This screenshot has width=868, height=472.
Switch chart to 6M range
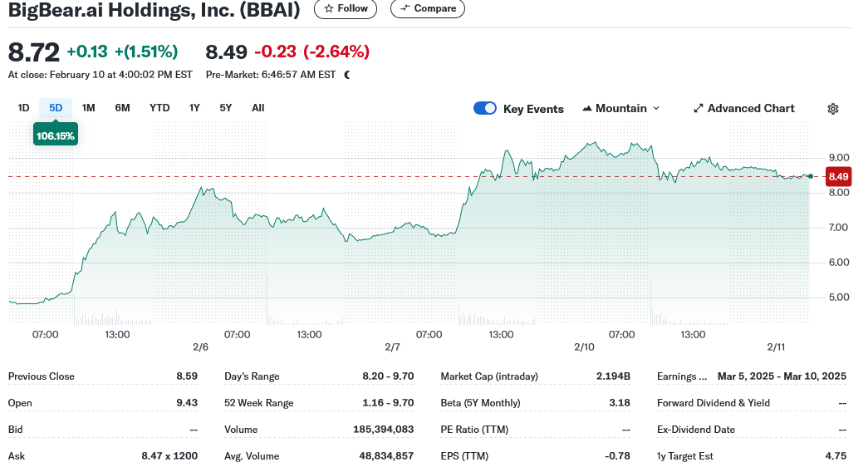[122, 108]
